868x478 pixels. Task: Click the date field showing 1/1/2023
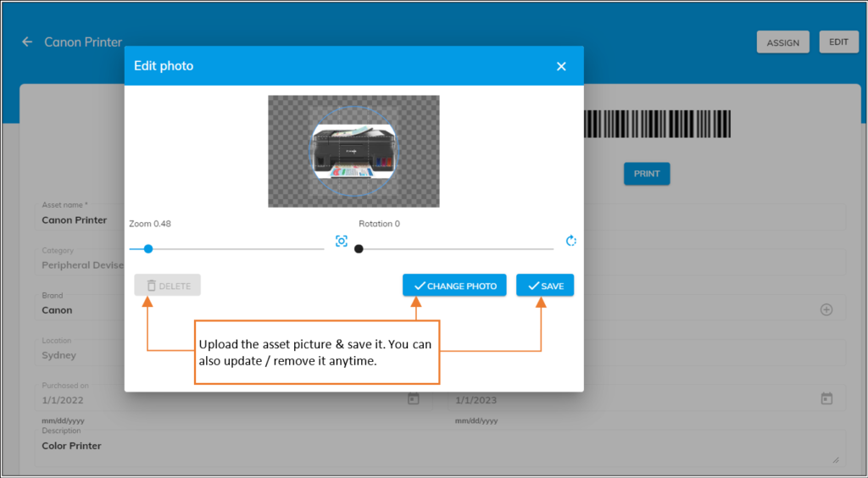647,398
